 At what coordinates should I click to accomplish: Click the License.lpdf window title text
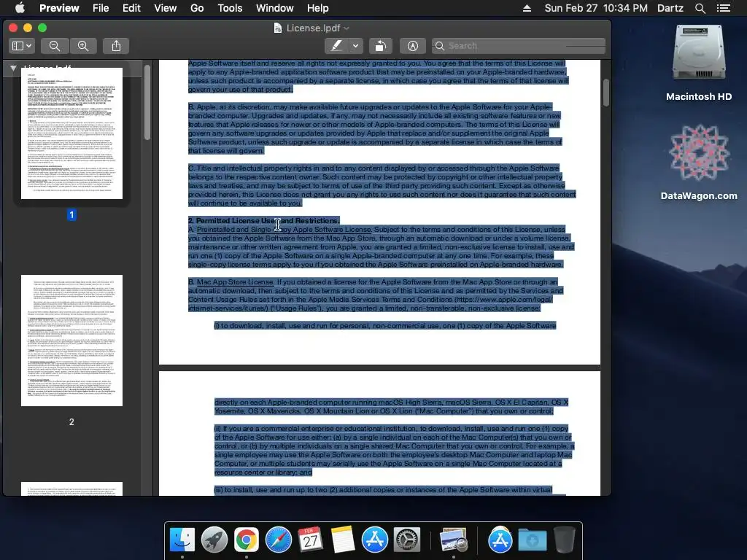pos(313,28)
